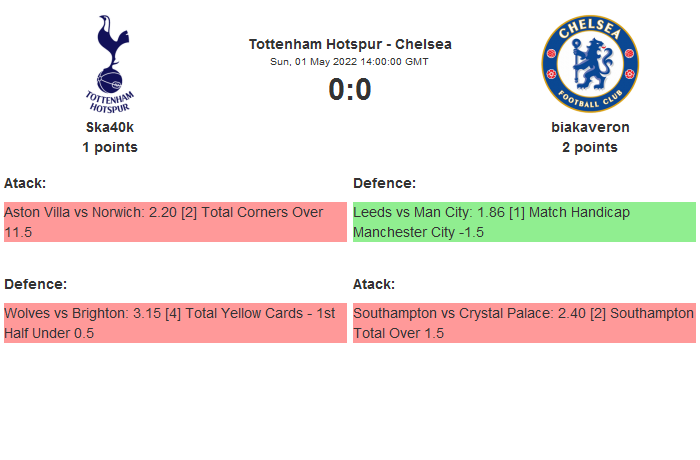700x460 pixels.
Task: Click the Tottenham Hotspur - Chelsea match title
Action: 350,44
